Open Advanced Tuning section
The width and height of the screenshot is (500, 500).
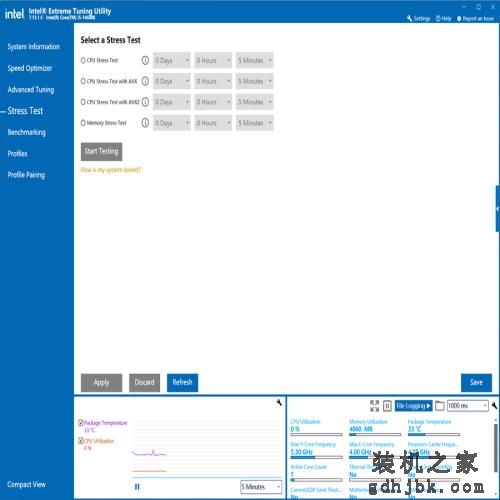pyautogui.click(x=31, y=90)
